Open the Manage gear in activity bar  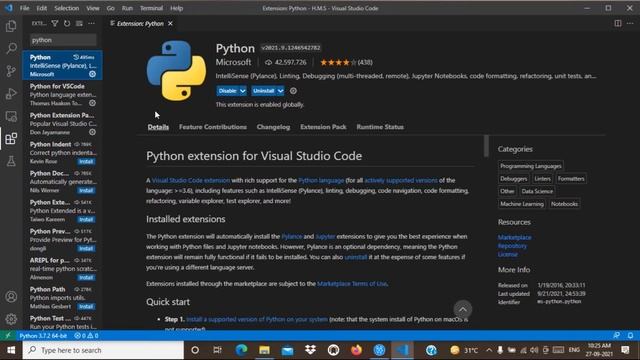click(x=11, y=319)
